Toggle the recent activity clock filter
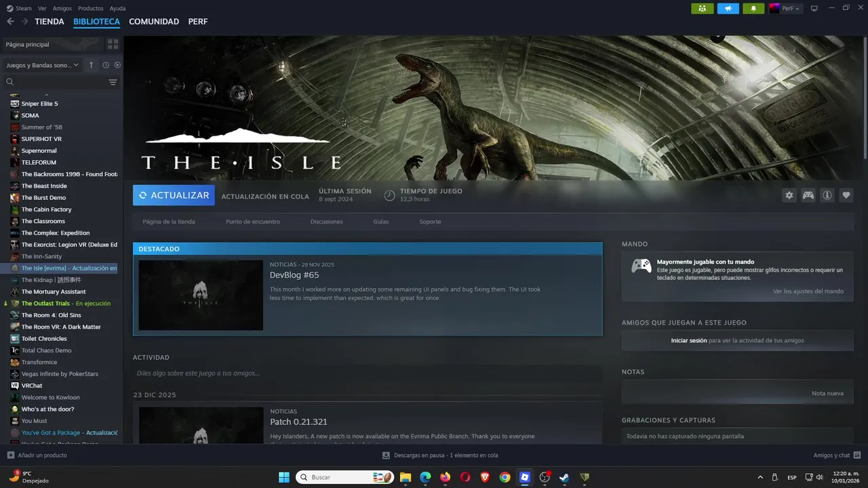868x488 pixels. pos(106,65)
